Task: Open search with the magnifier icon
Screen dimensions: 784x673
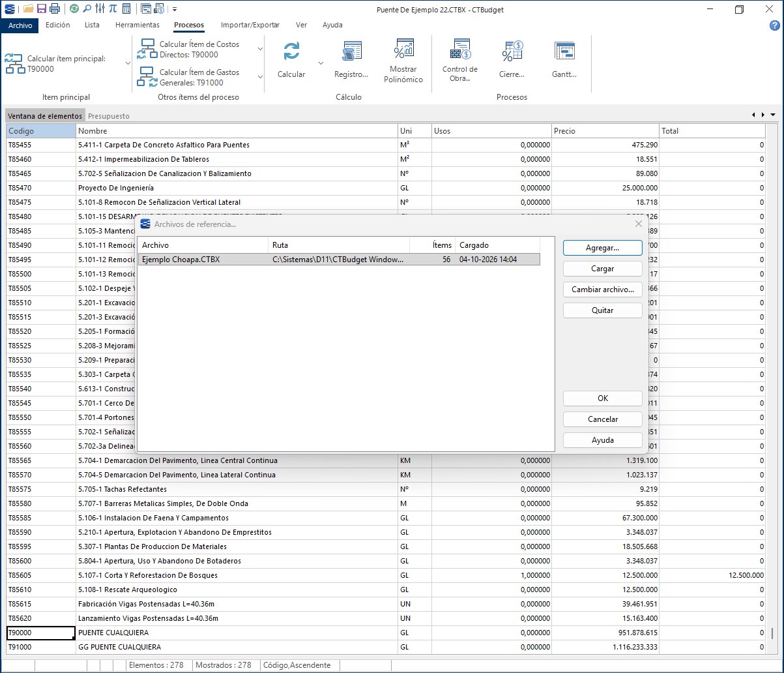Action: click(x=87, y=9)
